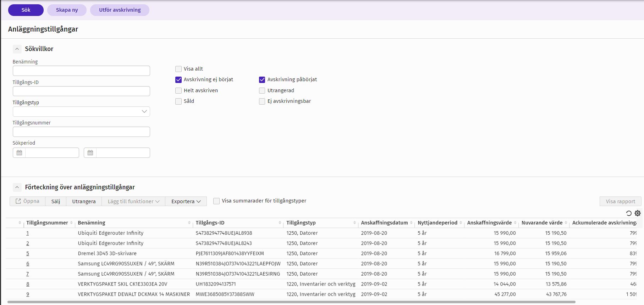Click the Utrangera button
Viewport: 644px width, 305px height.
[84, 201]
